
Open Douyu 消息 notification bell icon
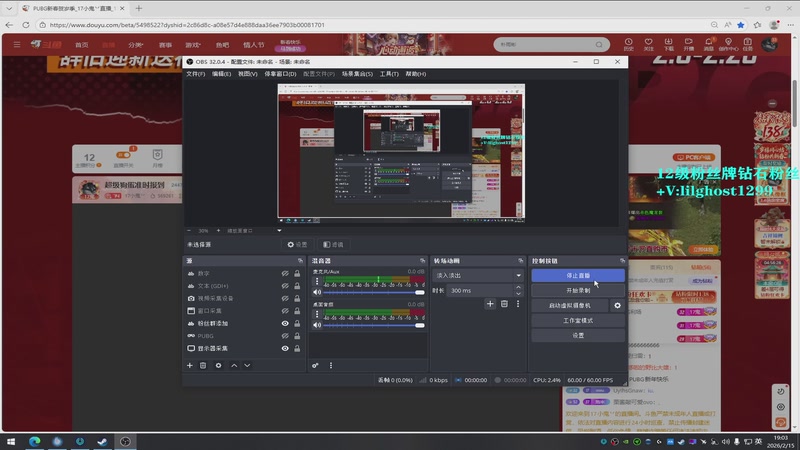(709, 44)
